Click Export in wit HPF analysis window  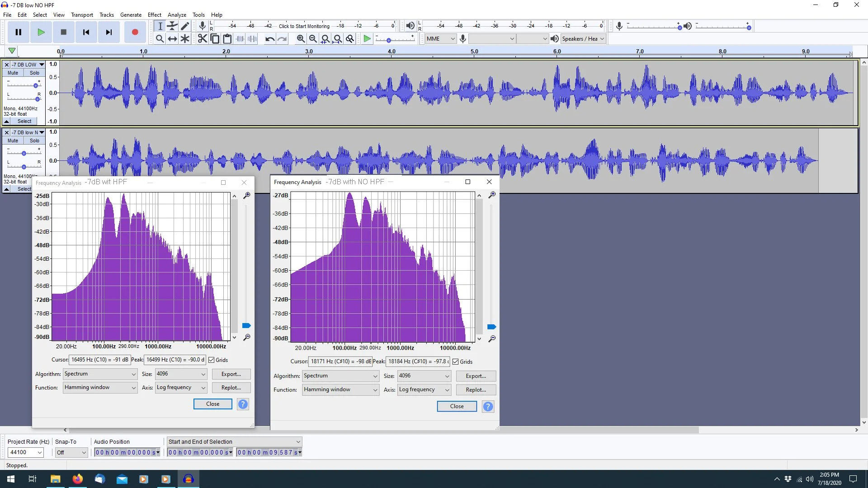[x=231, y=374]
